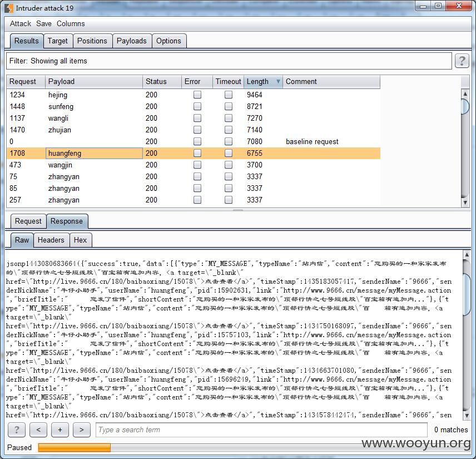Toggle Error checkbox for sunfeng row
Screen dimensions: 476x459
tap(197, 106)
